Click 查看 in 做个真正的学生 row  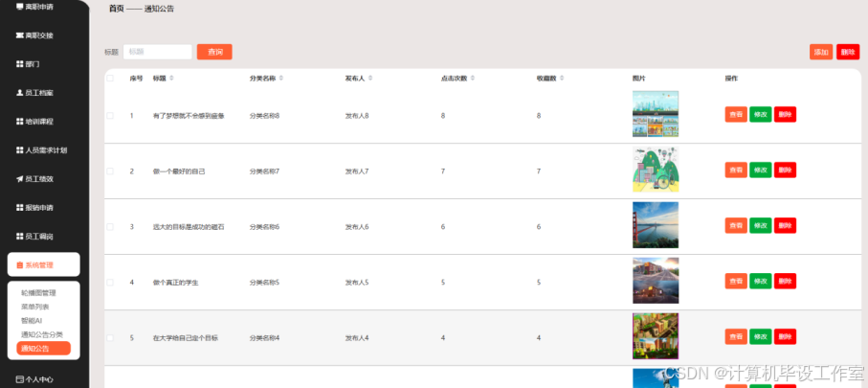(736, 281)
